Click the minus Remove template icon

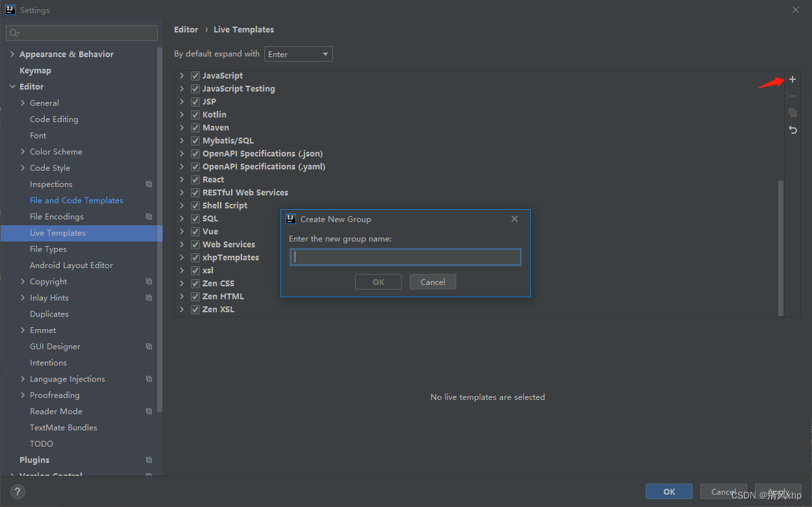click(x=792, y=96)
